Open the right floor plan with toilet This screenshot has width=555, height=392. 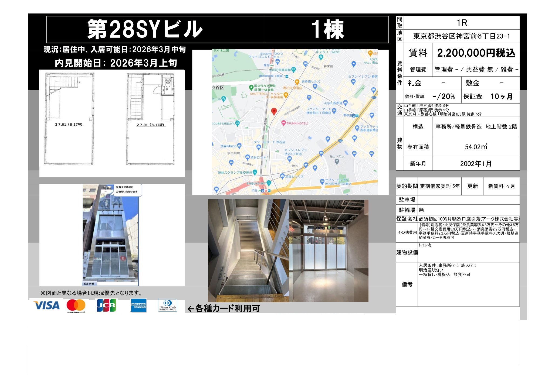(151, 119)
